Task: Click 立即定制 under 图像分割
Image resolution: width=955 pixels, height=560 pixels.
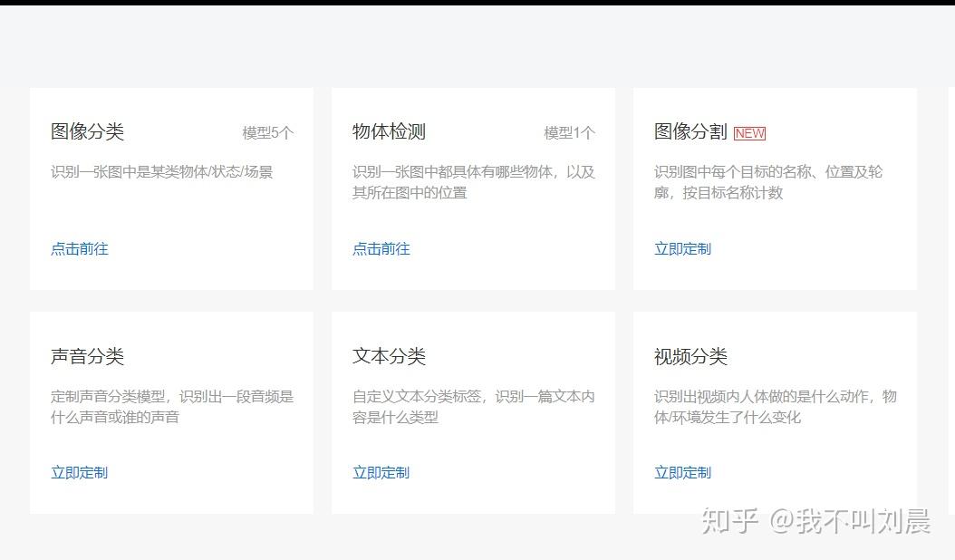Action: pos(683,248)
